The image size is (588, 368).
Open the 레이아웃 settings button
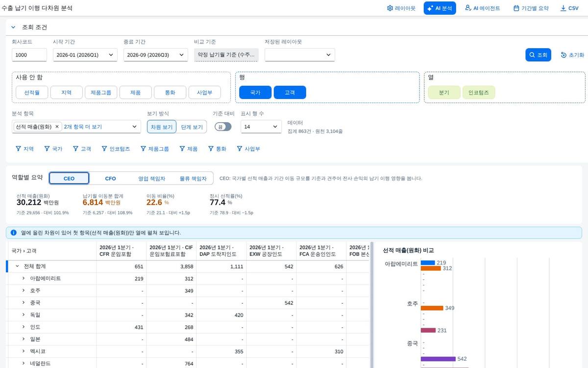[x=401, y=8]
